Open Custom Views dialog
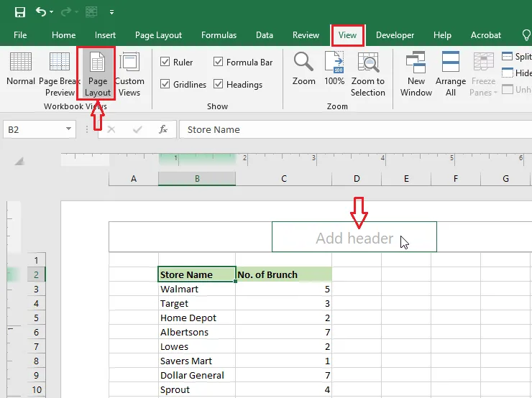The height and width of the screenshot is (398, 532). click(x=129, y=74)
